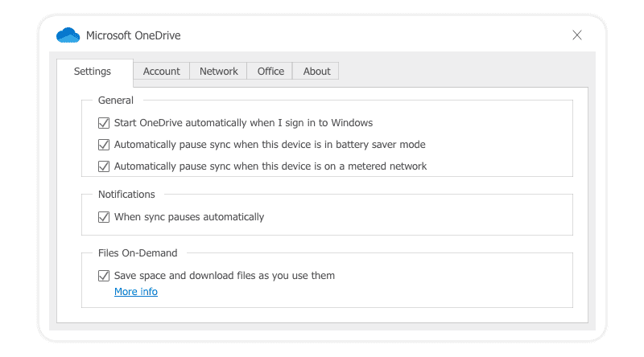Click the Notifications group label
The height and width of the screenshot is (357, 644).
126,195
